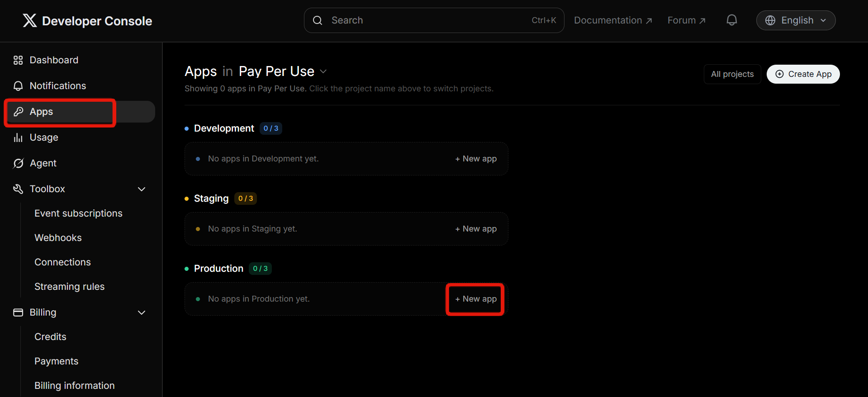The width and height of the screenshot is (868, 397).
Task: Click "No apps in Staging yet." text
Action: [x=252, y=229]
